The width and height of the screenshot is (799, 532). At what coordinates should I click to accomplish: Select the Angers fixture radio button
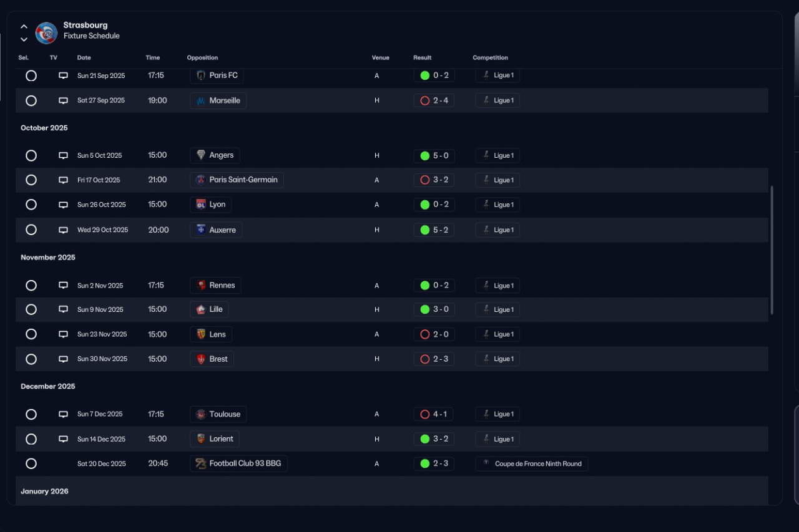(31, 155)
